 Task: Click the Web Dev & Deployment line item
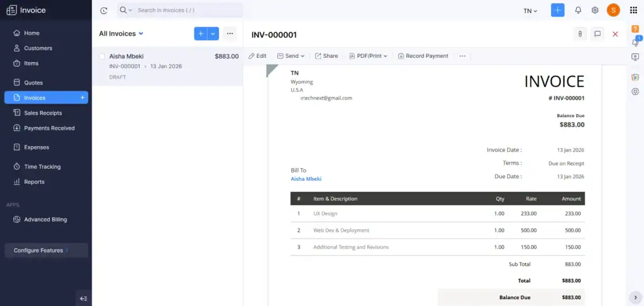341,230
